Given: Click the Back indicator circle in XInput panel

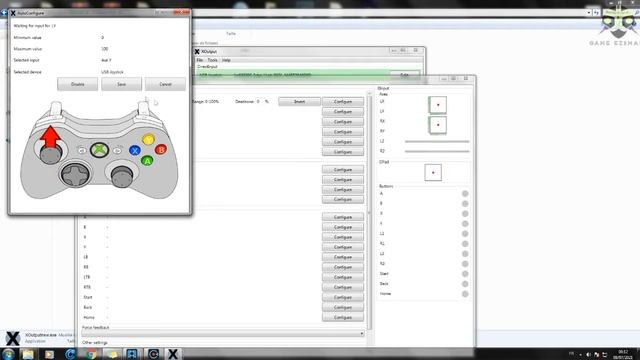Looking at the screenshot, I should (465, 284).
